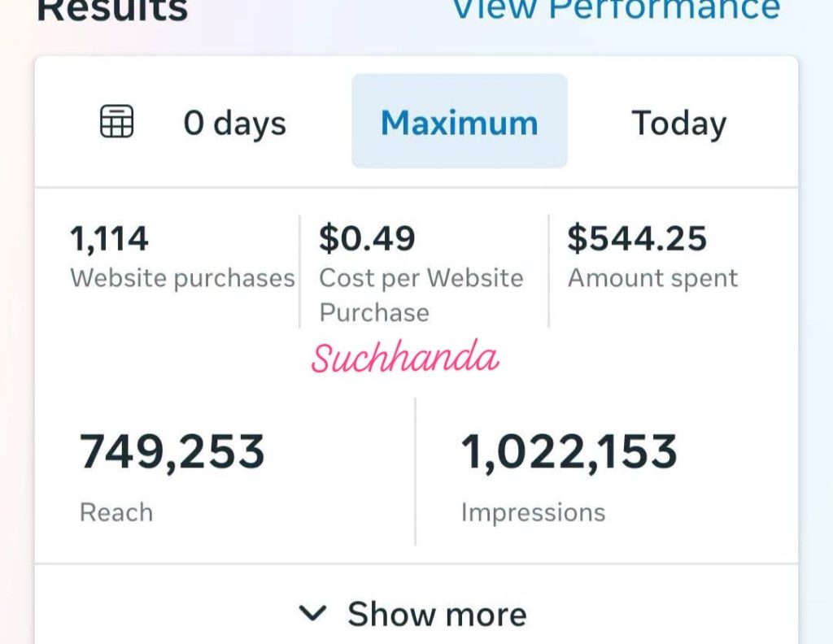
Task: Click the 749,253 reach number
Action: pos(172,452)
